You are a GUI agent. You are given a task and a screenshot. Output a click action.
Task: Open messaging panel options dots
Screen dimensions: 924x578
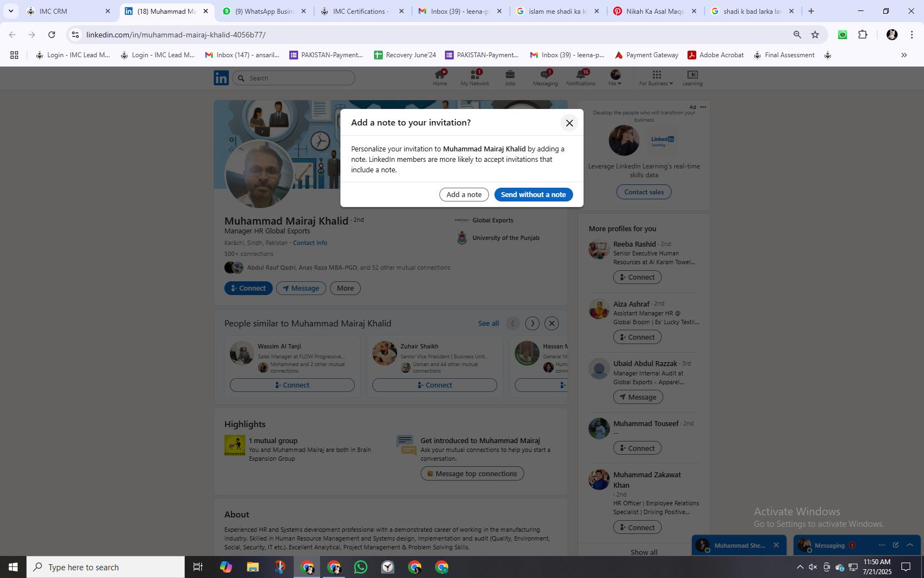point(882,545)
